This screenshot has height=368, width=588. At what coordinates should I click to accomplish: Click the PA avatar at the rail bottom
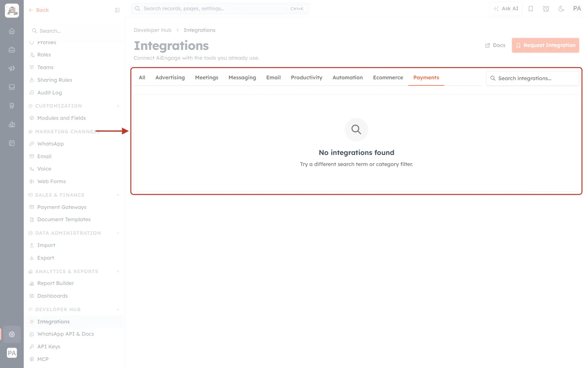click(x=12, y=353)
